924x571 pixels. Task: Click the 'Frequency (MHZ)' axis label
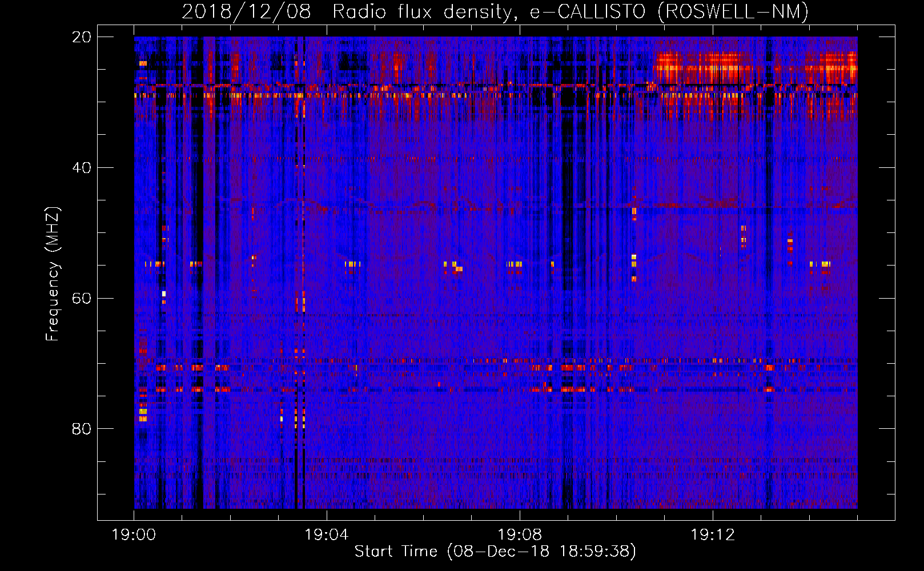click(x=53, y=274)
